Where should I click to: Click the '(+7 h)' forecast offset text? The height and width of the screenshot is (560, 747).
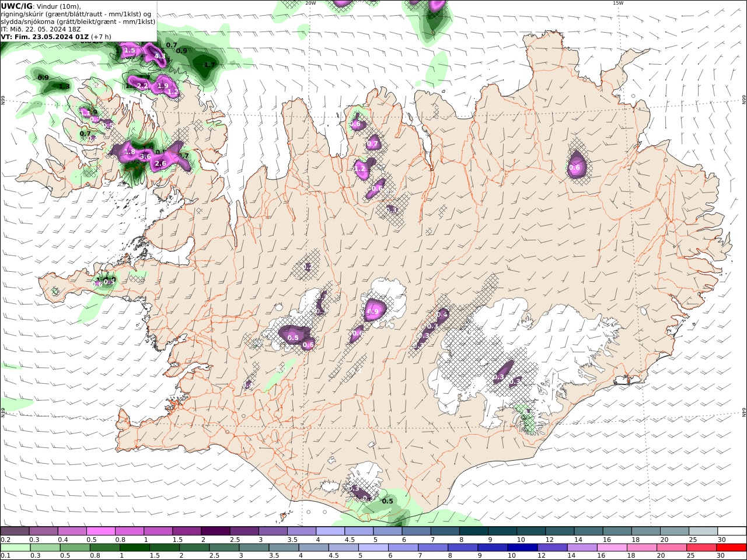click(101, 37)
